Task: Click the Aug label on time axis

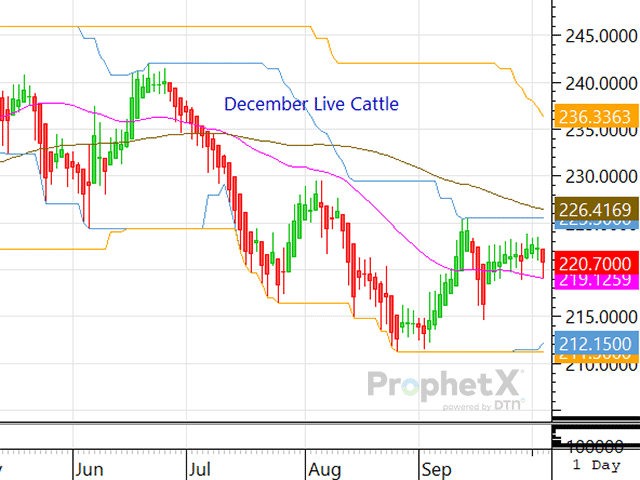Action: pyautogui.click(x=324, y=469)
